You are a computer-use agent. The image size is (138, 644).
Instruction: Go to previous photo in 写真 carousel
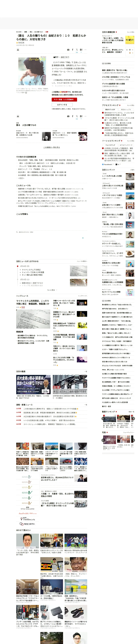click(x=103, y=440)
